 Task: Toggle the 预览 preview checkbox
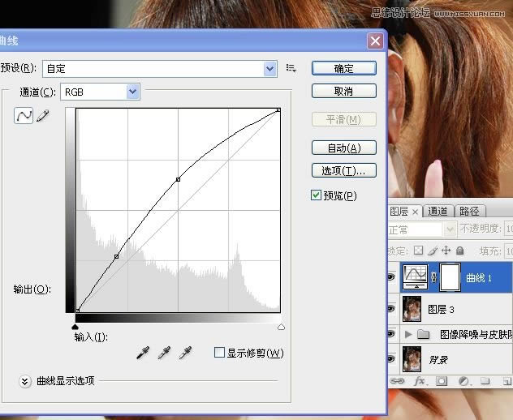317,195
